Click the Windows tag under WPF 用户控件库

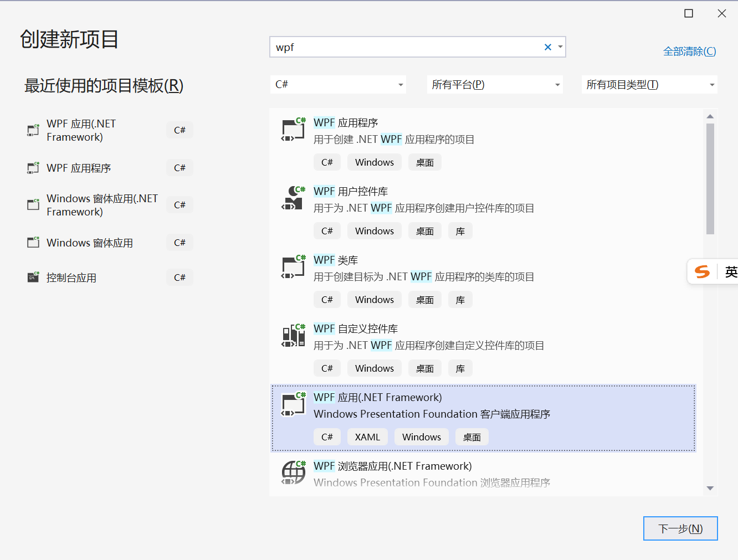pyautogui.click(x=375, y=231)
